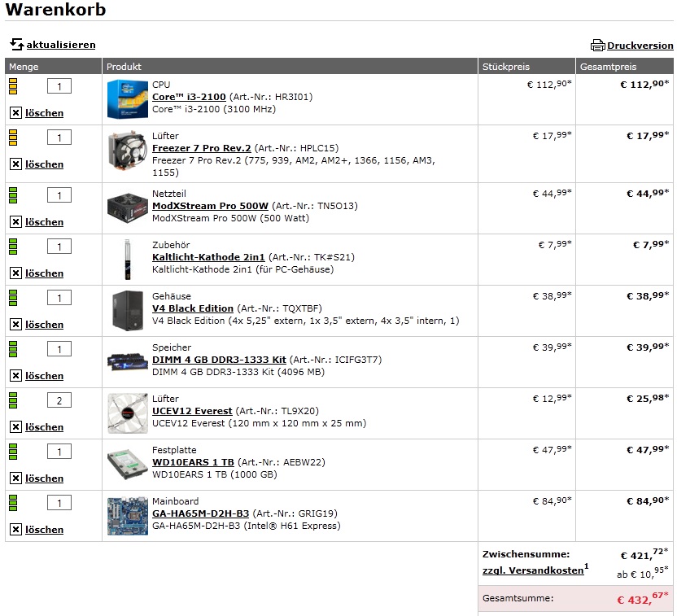
Task: Click quantity field for ModXStream Pro 500W
Action: pyautogui.click(x=59, y=195)
